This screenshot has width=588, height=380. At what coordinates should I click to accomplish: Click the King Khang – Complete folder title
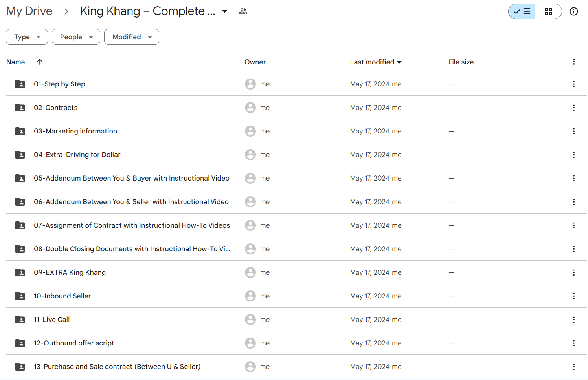[x=148, y=11]
